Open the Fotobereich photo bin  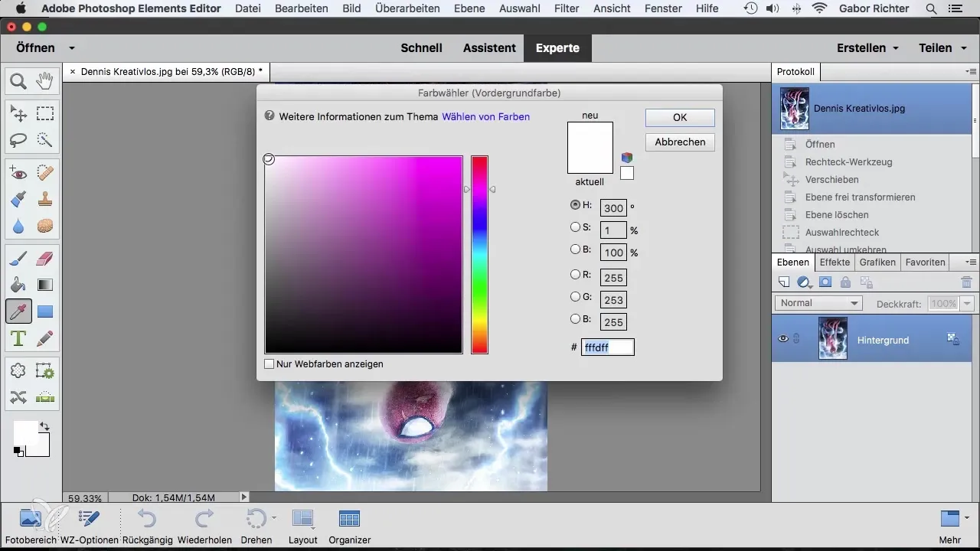[31, 527]
